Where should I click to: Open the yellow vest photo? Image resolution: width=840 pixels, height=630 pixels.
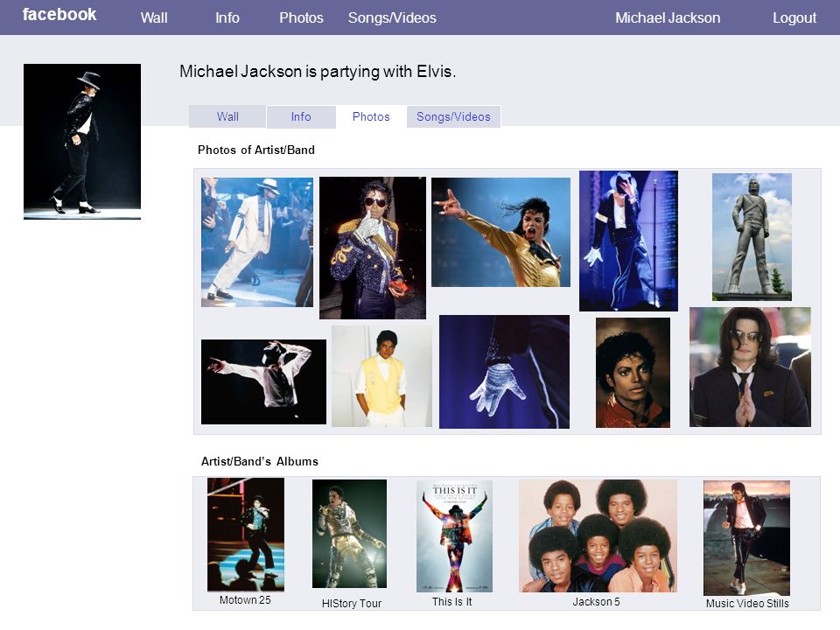click(381, 376)
